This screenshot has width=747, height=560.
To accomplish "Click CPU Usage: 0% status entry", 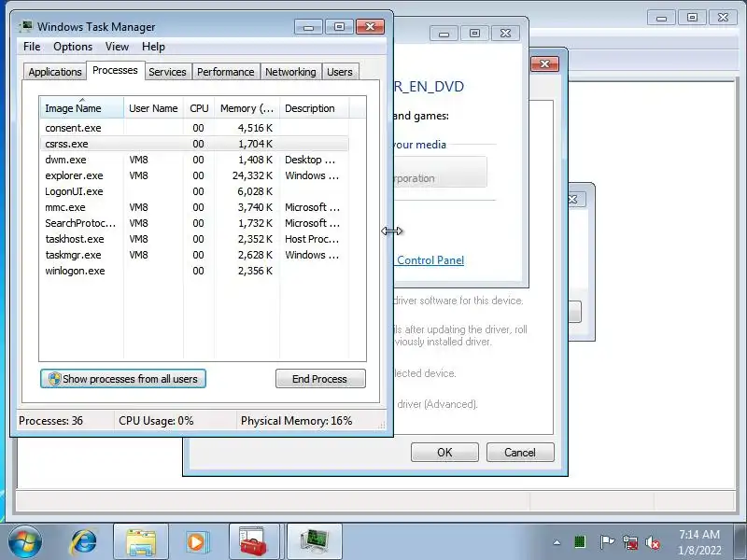I will tap(156, 421).
